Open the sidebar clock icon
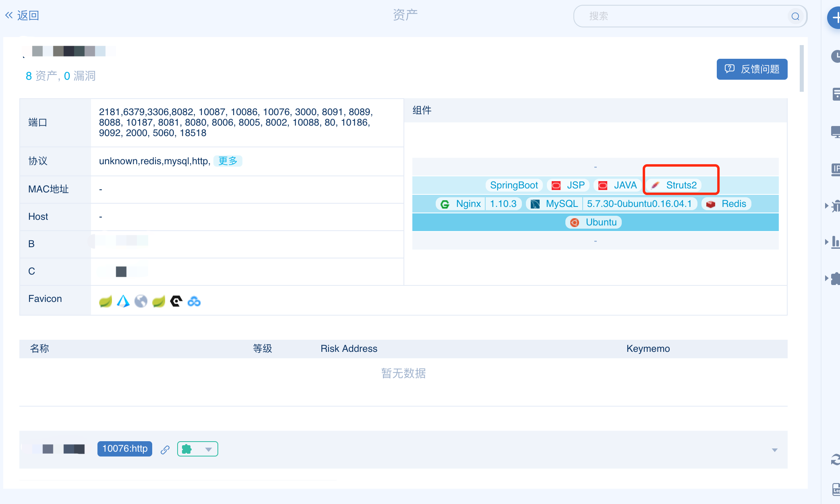 pyautogui.click(x=836, y=56)
